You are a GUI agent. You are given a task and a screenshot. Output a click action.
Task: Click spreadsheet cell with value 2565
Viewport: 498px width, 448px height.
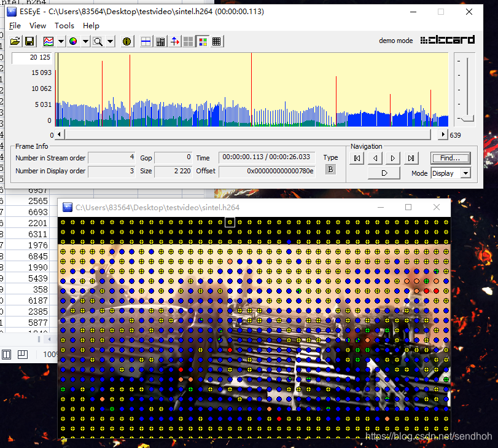point(27,201)
